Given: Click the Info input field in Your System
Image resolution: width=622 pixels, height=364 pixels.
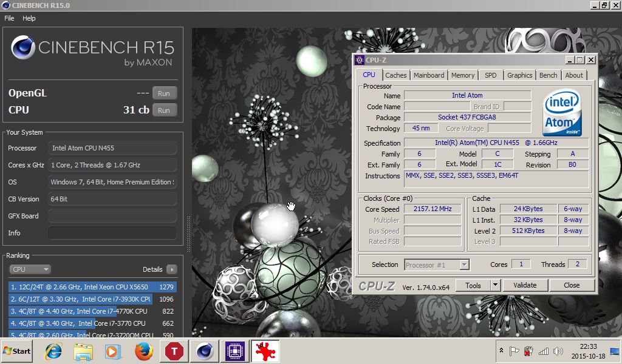Looking at the screenshot, I should click(x=112, y=233).
